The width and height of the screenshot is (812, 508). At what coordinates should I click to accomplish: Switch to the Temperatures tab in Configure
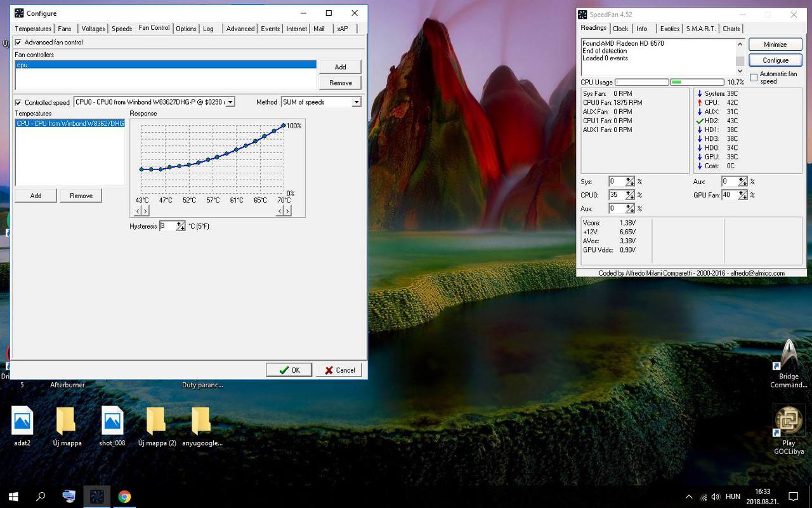(x=33, y=29)
